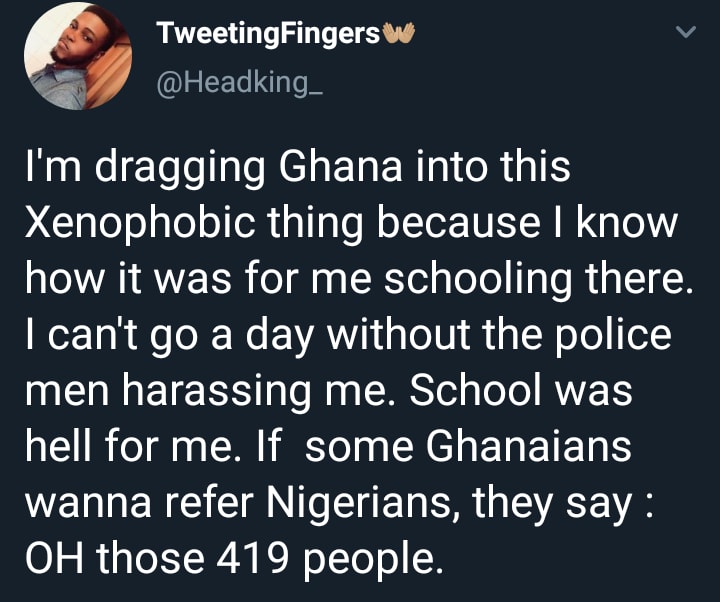Click the number "419" in the tweet
The image size is (720, 602).
(253, 557)
